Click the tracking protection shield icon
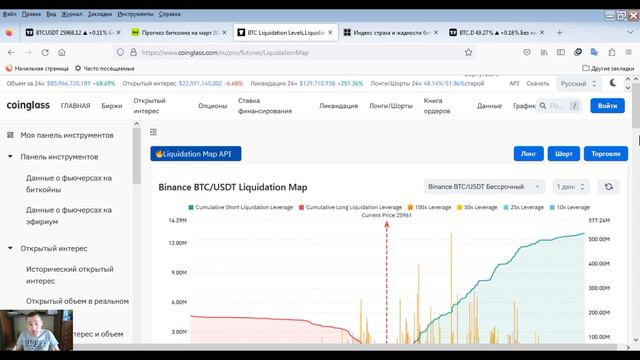Screen dimensions: 640x360 (x=120, y=53)
